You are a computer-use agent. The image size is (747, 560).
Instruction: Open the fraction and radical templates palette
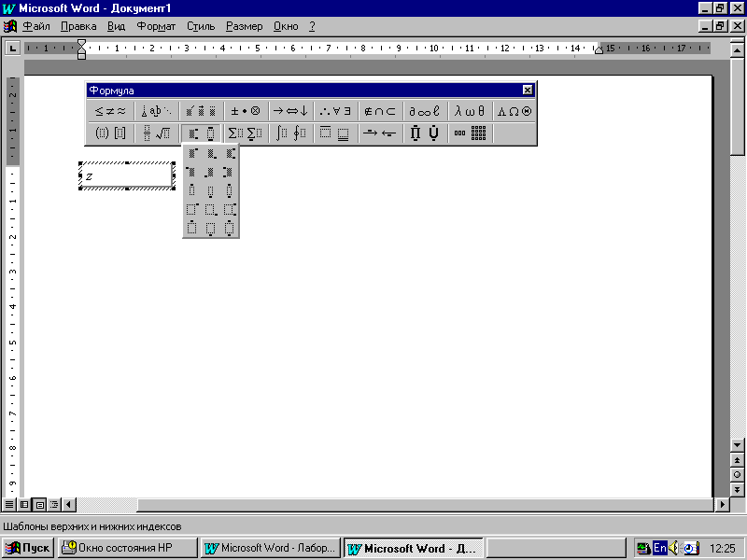pyautogui.click(x=156, y=133)
